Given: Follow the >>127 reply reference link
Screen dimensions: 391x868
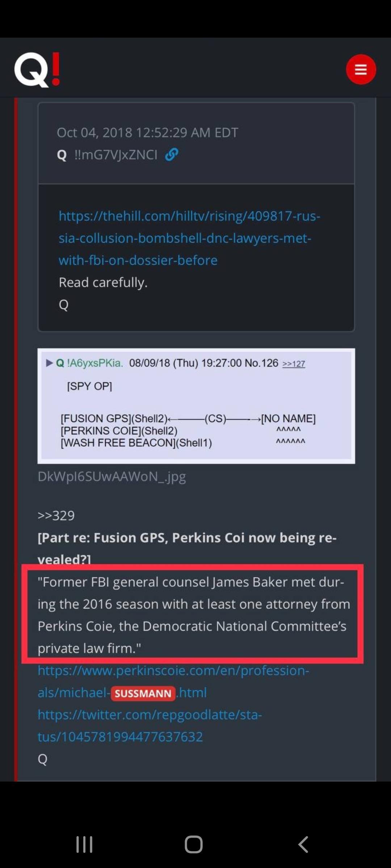Looking at the screenshot, I should click(x=294, y=363).
